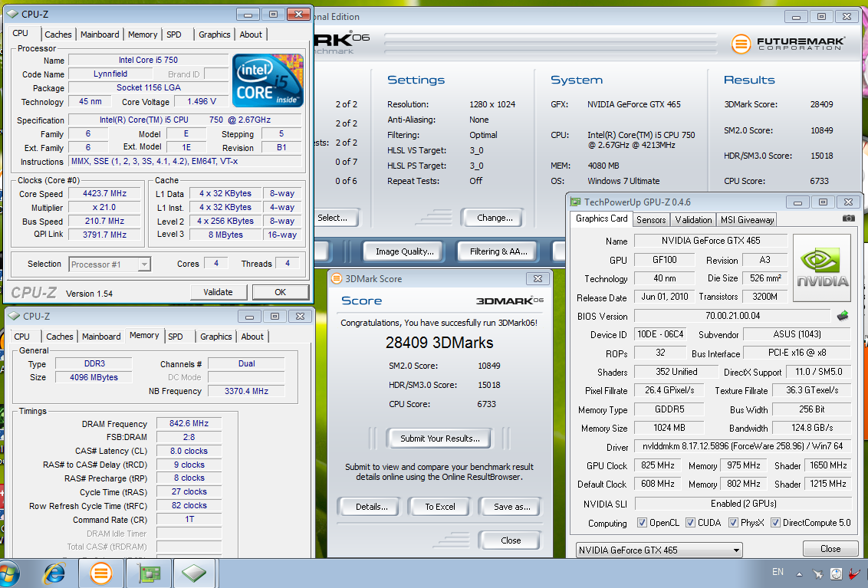Click the Validate button in CPU-Z

click(x=218, y=292)
